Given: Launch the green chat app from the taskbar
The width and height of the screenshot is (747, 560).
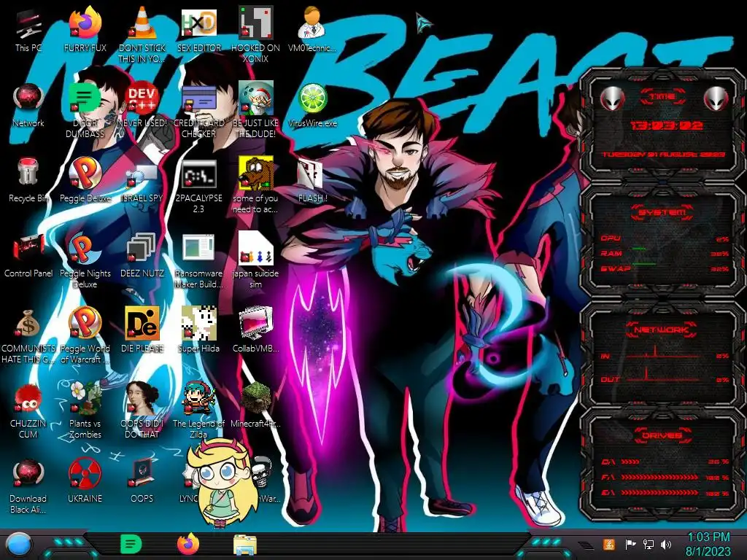Looking at the screenshot, I should tap(131, 544).
